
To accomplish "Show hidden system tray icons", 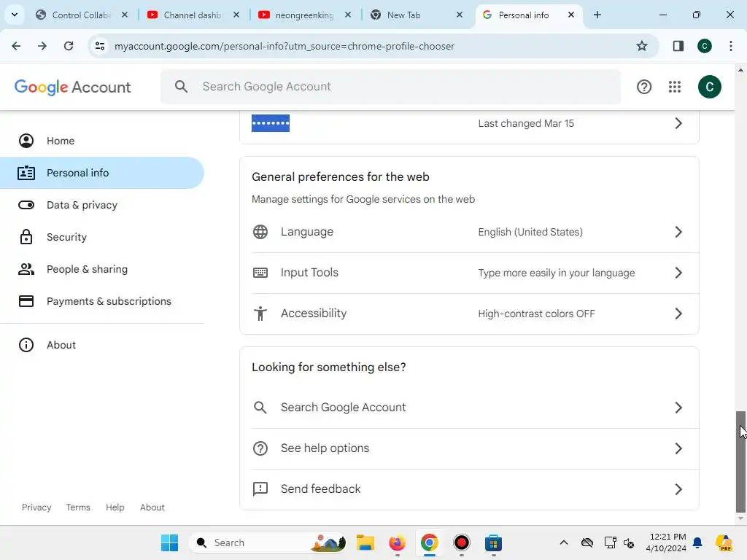I will tap(564, 542).
